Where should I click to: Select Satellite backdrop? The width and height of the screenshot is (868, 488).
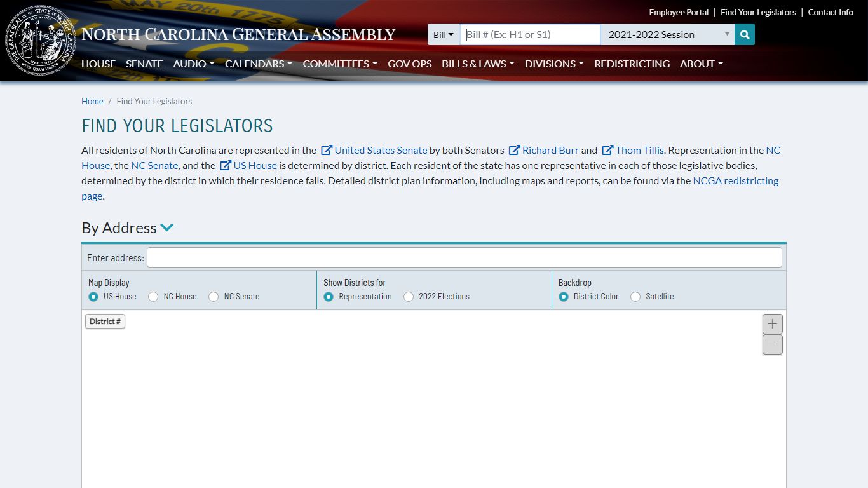(635, 297)
